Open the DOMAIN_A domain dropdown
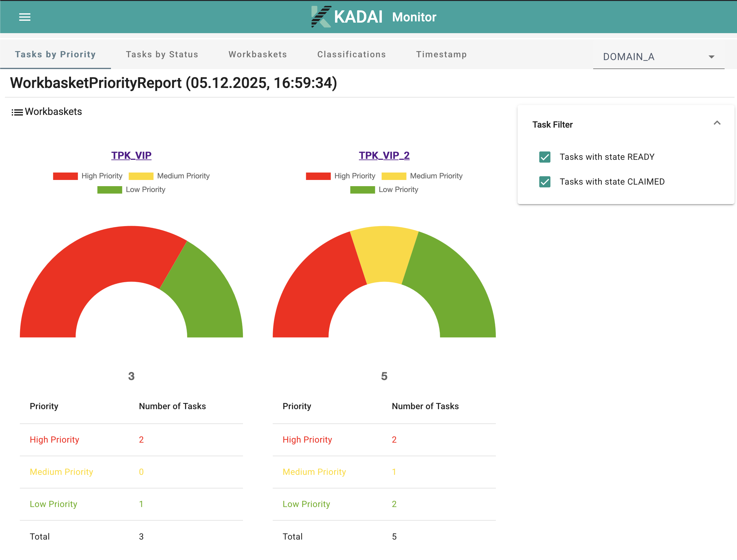This screenshot has height=560, width=737. (x=658, y=57)
